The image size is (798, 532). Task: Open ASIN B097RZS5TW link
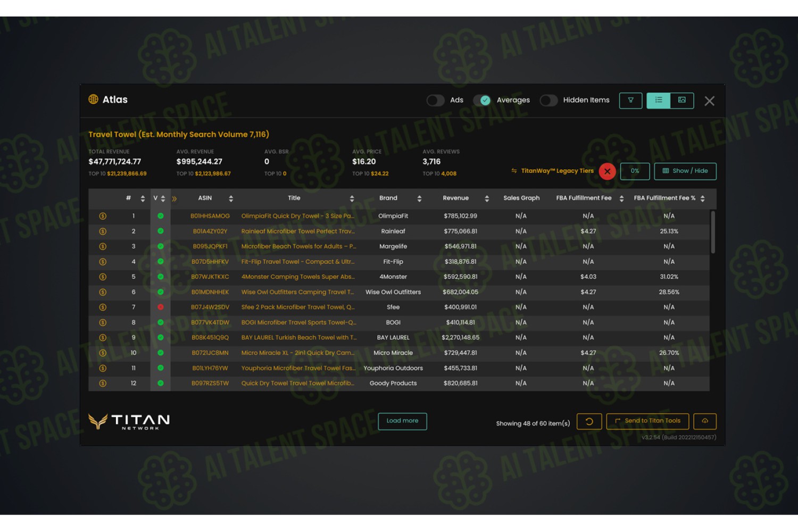(210, 383)
